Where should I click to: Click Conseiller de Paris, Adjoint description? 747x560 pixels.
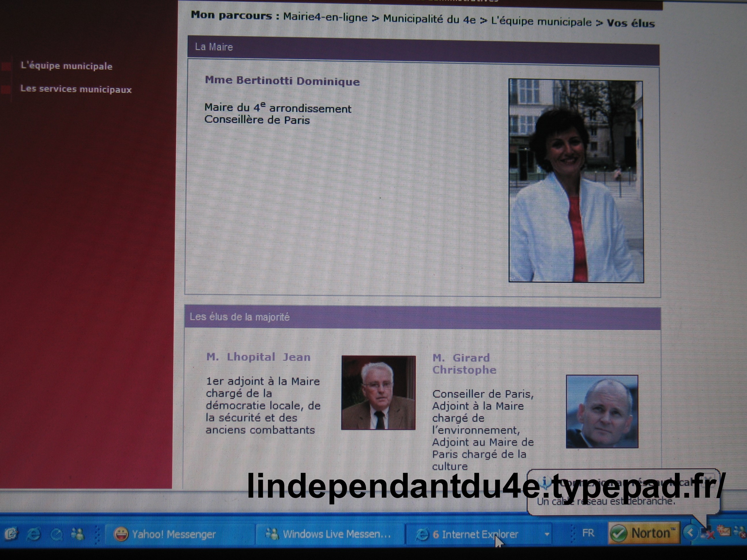coord(483,430)
